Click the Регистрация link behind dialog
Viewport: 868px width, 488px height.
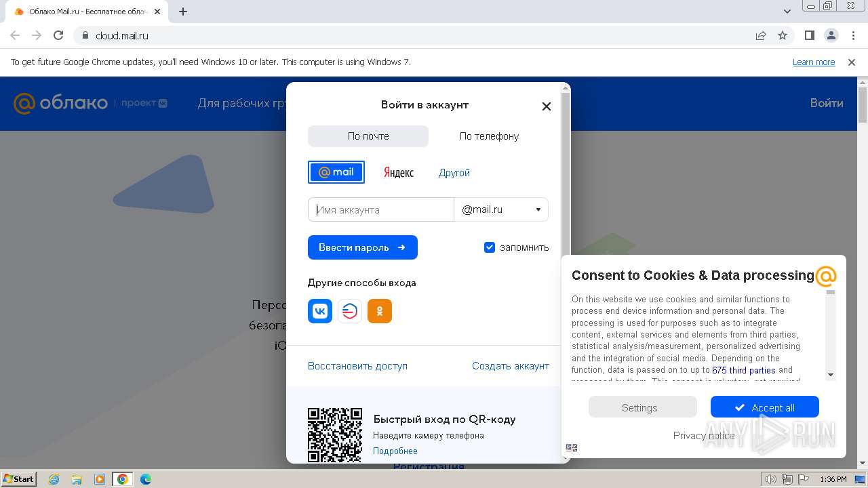pos(429,467)
